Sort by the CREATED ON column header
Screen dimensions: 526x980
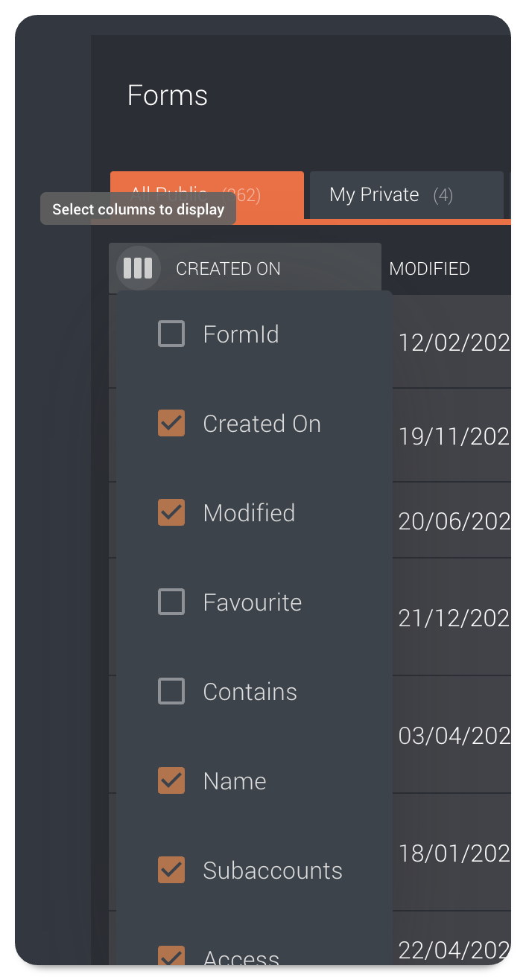click(x=228, y=269)
